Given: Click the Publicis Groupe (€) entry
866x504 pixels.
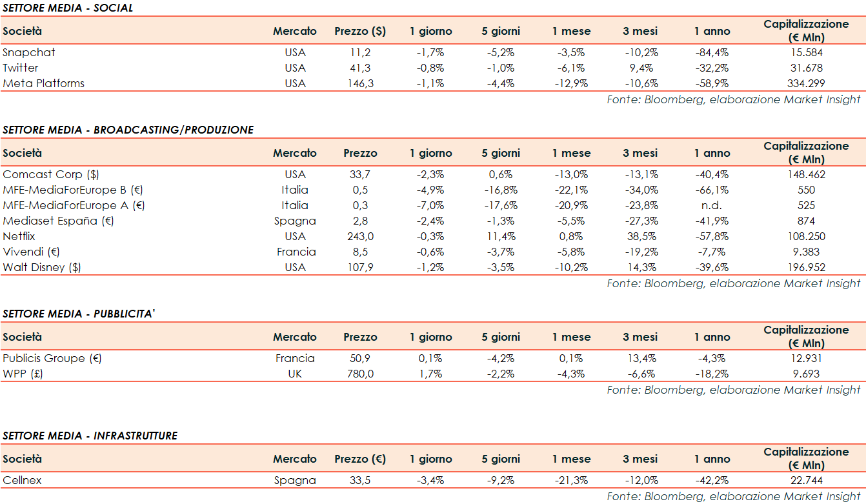Looking at the screenshot, I should pyautogui.click(x=52, y=358).
